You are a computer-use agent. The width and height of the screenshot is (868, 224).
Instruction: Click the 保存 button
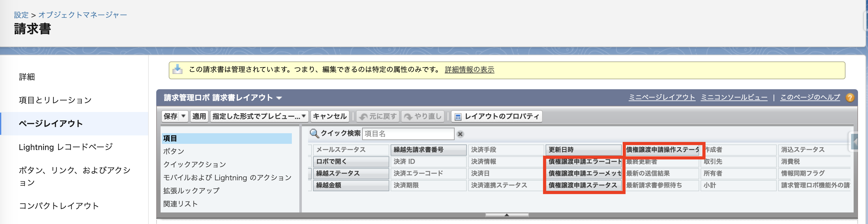tap(171, 116)
